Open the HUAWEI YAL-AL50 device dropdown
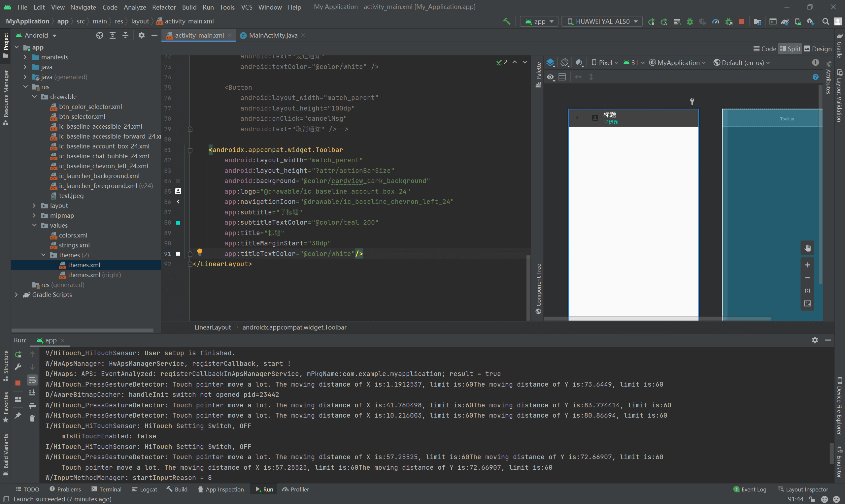This screenshot has width=845, height=504. point(602,21)
